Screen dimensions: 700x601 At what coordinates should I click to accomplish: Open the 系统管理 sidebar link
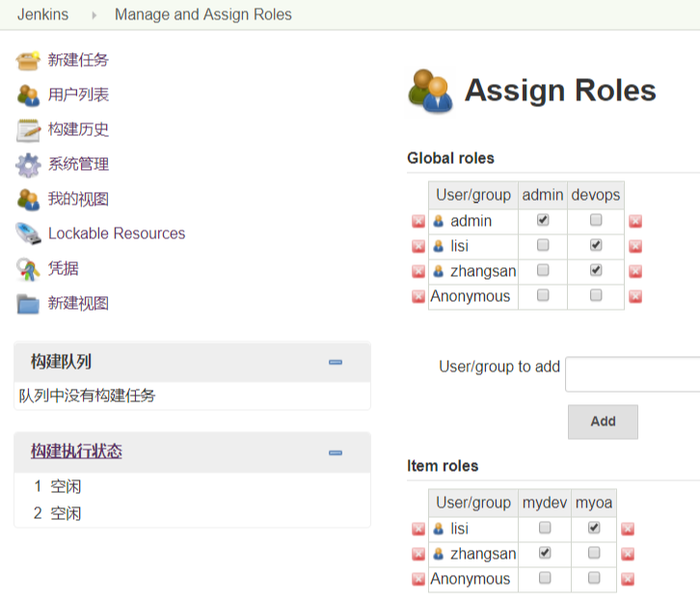point(78,164)
